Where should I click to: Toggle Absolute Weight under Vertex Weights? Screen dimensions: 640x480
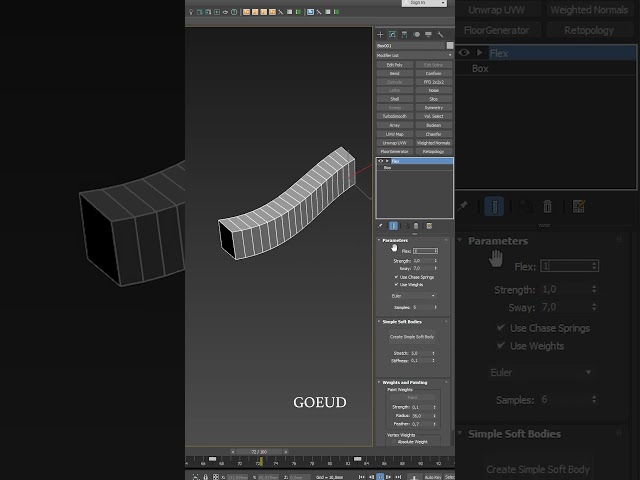tap(413, 442)
